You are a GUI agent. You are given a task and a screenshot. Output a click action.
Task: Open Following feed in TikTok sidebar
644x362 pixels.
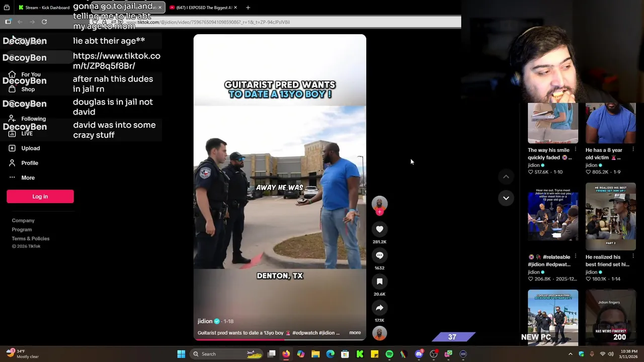coord(33,119)
